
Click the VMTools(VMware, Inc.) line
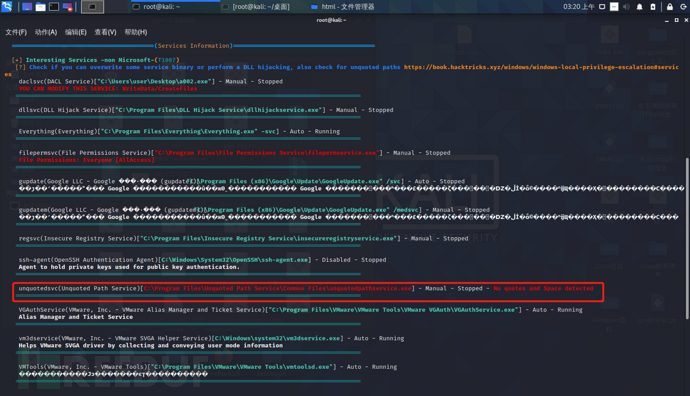(208, 367)
